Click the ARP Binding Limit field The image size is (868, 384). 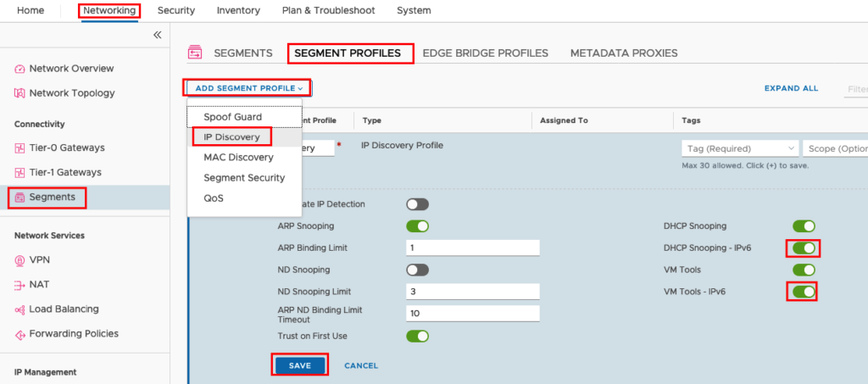point(473,248)
